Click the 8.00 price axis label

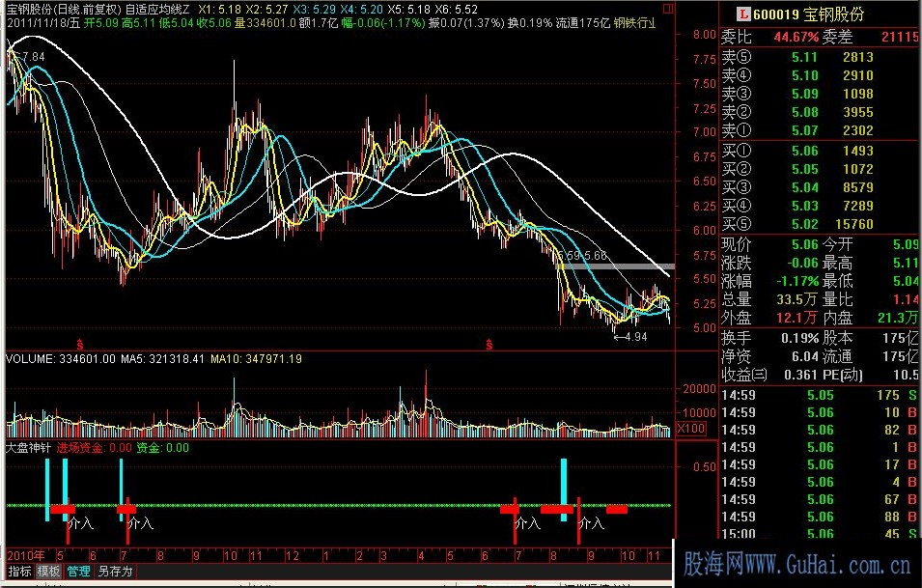click(x=704, y=34)
